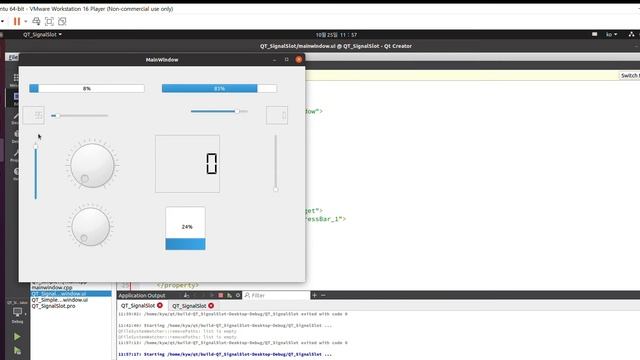Select mainwindow.cpp in project tree

[x=52, y=287]
